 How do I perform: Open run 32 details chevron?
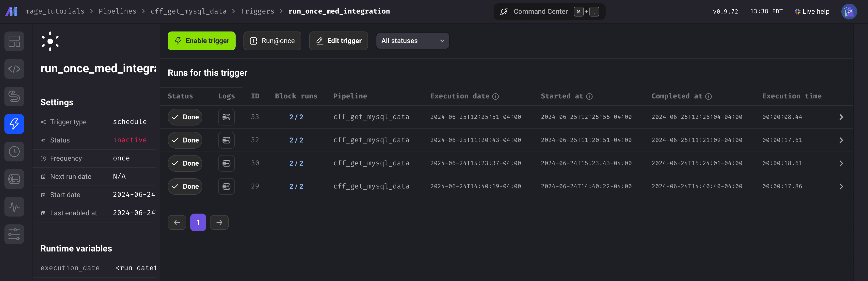coord(841,140)
